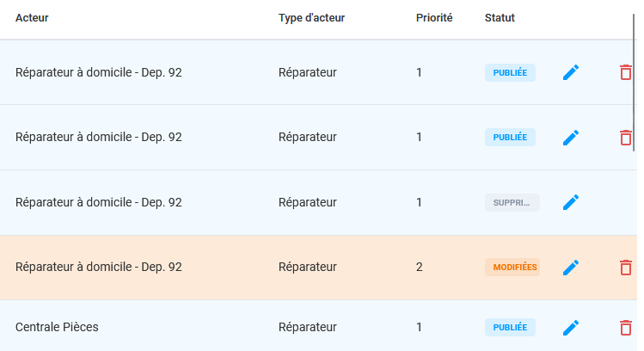644x351 pixels.
Task: Sort by the Acteur column header
Action: tap(32, 18)
